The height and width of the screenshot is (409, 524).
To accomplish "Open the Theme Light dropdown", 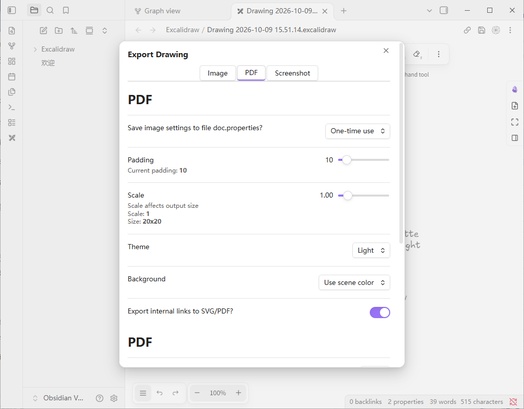I will (x=371, y=250).
